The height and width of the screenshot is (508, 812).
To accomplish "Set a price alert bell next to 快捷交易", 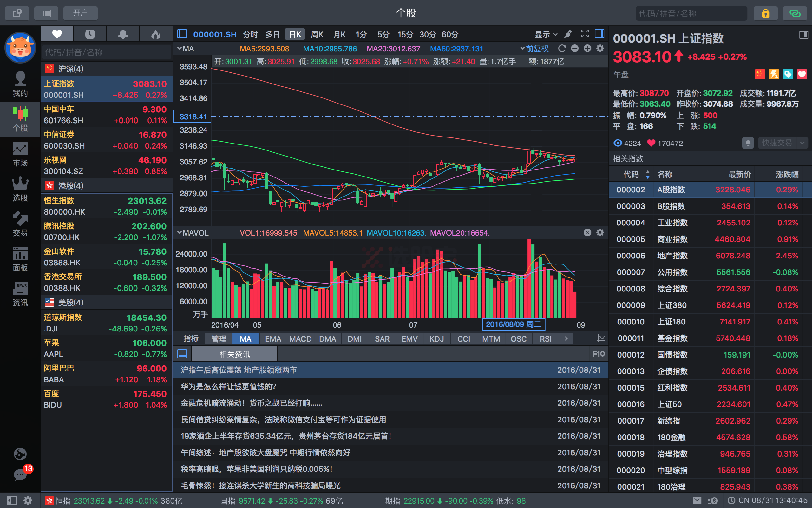I will 748,143.
